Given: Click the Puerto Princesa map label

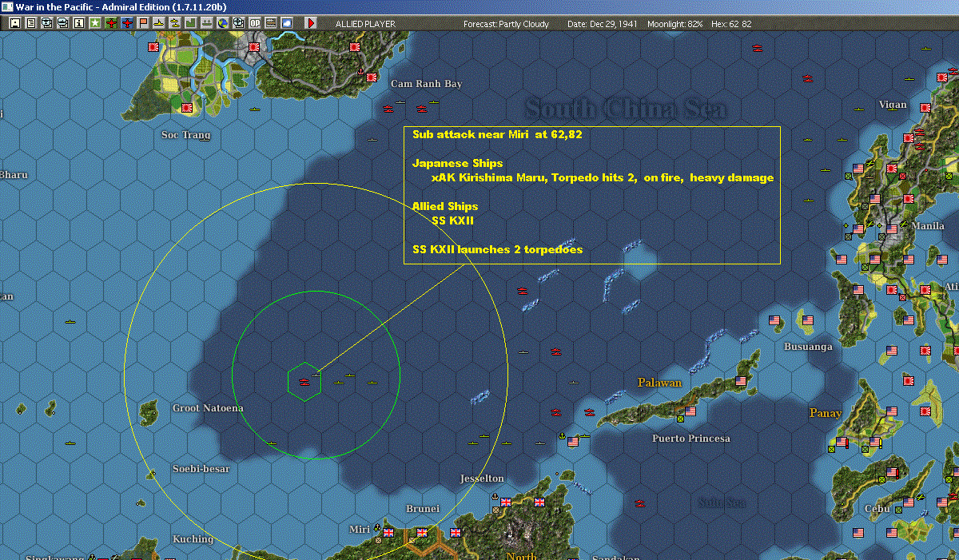Looking at the screenshot, I should (x=690, y=439).
